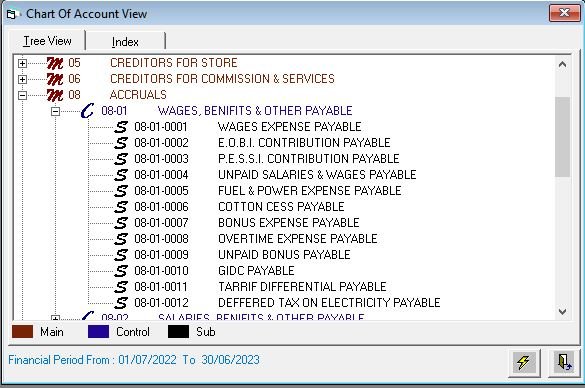Click the S icon for 08-01-0001
Viewport: 585px width, 388px height.
[121, 127]
